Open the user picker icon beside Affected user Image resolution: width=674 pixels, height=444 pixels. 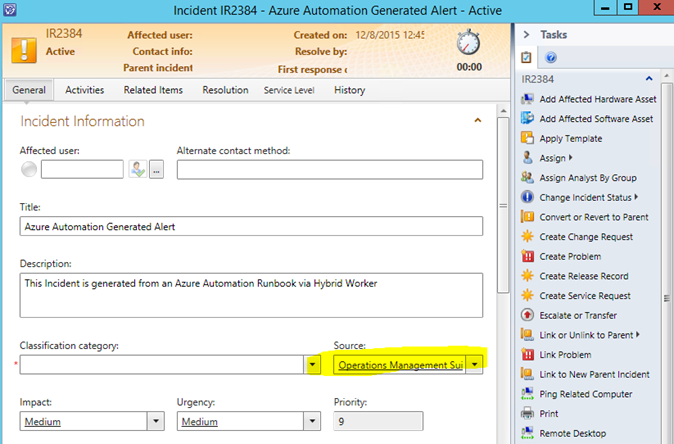138,170
